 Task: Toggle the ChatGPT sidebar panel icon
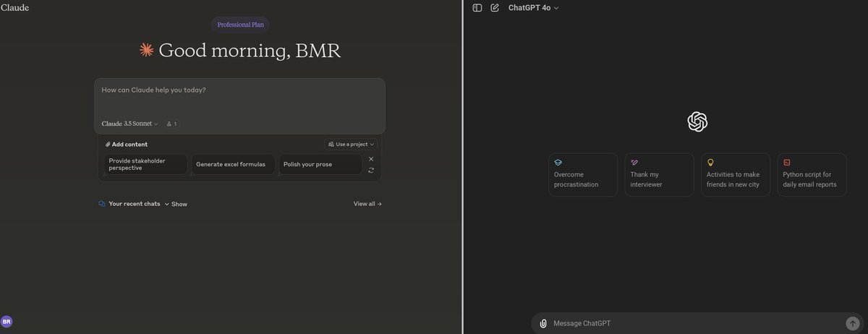point(477,8)
